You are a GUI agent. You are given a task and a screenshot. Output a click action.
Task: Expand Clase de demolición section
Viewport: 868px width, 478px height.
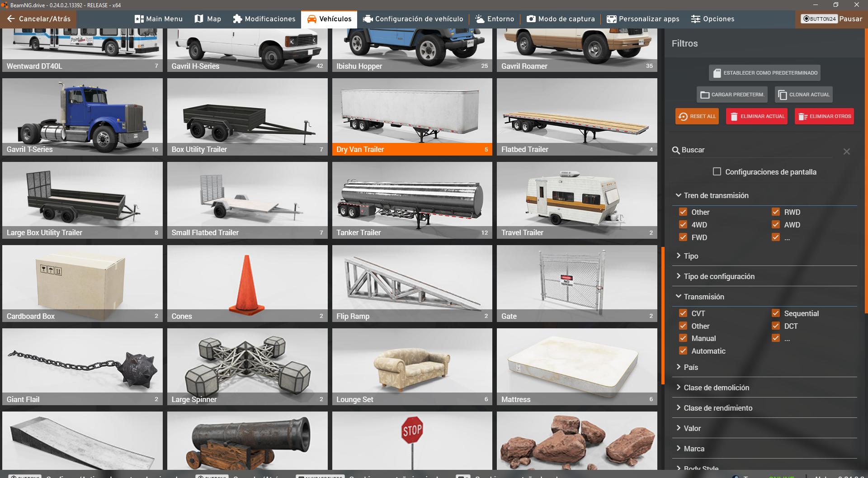point(764,388)
